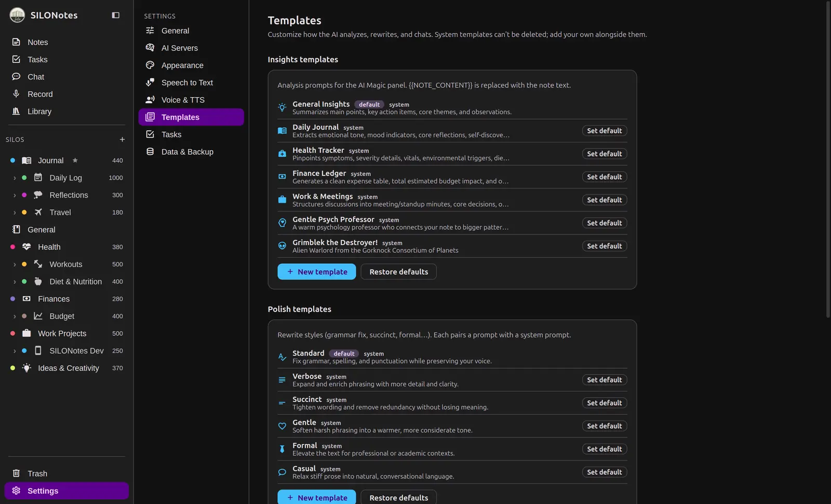Open AI Servers settings section
Image resolution: width=831 pixels, height=504 pixels.
click(x=191, y=48)
